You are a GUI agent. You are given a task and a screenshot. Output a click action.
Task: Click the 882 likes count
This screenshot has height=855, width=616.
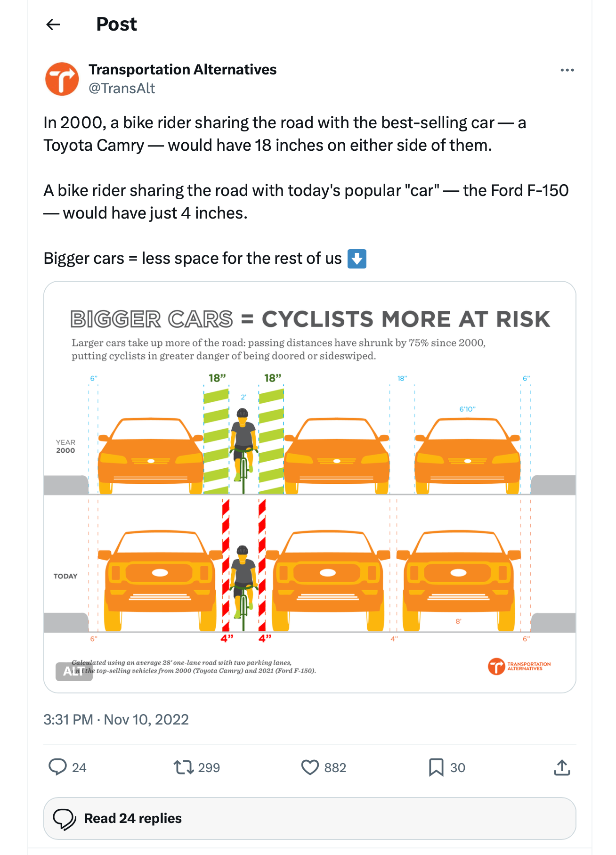pyautogui.click(x=335, y=768)
